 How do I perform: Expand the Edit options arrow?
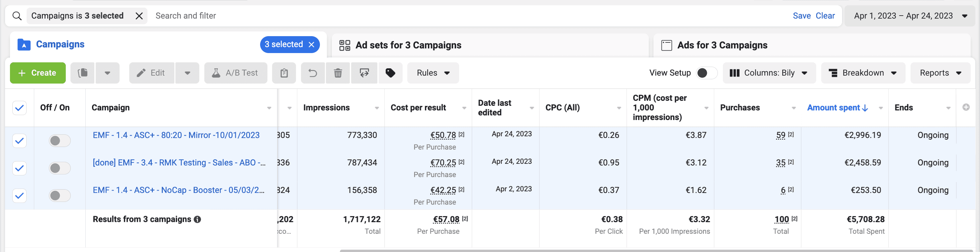187,73
